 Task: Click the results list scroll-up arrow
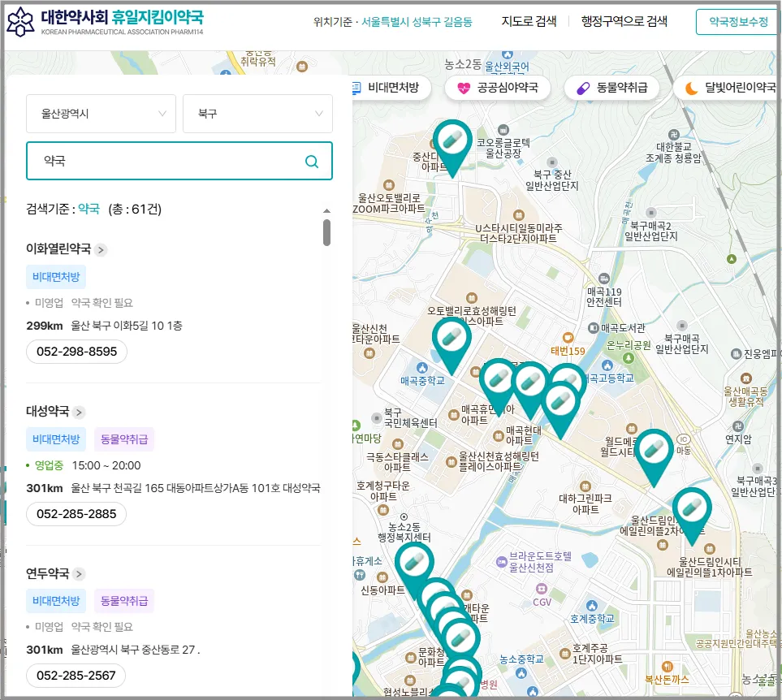(x=326, y=211)
